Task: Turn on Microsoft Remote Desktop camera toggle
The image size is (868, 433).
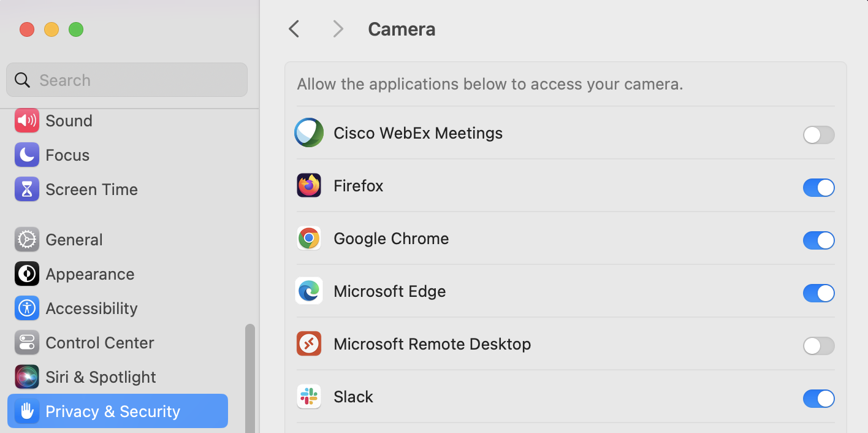Action: (x=818, y=346)
